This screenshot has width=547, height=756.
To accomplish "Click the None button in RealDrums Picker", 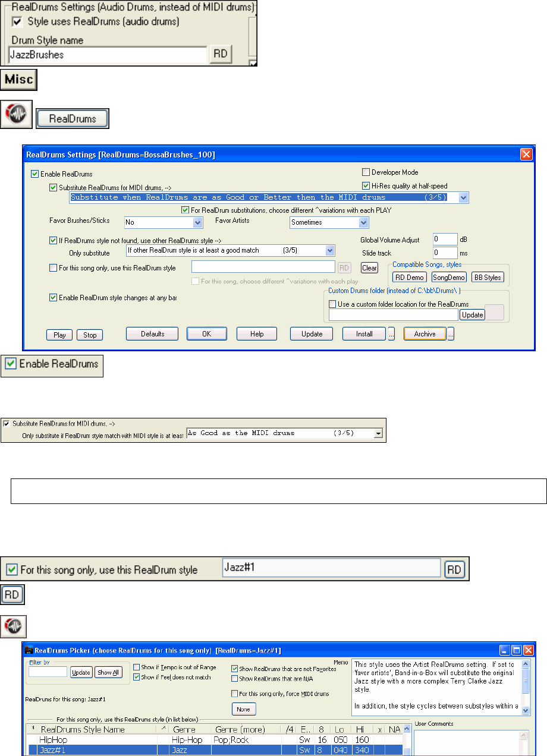I will coord(244,709).
